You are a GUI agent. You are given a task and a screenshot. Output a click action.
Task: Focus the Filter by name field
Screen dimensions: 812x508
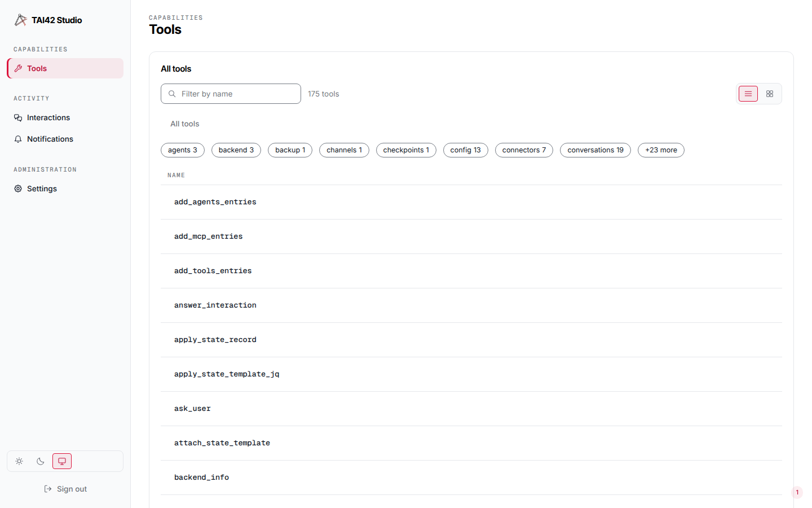231,94
